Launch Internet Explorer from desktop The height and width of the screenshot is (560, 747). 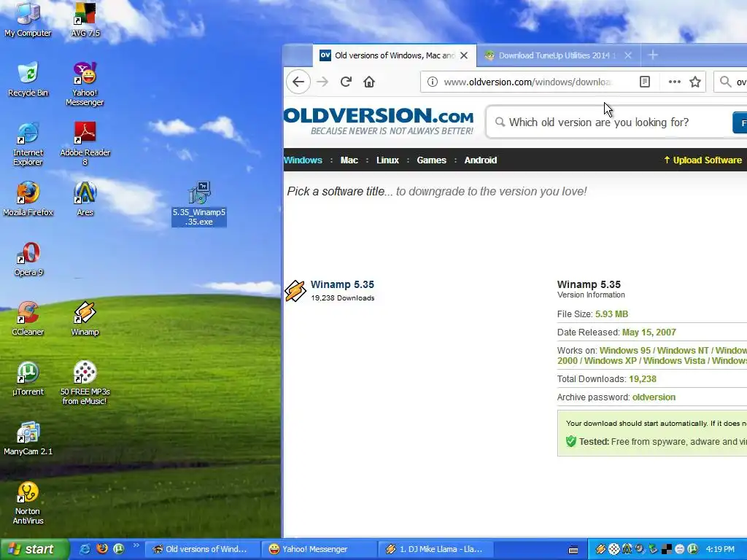pos(28,144)
